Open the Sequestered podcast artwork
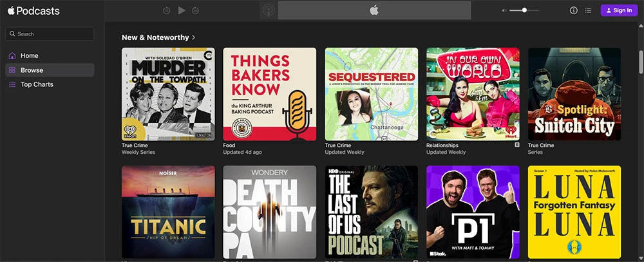The width and height of the screenshot is (644, 262). point(372,94)
